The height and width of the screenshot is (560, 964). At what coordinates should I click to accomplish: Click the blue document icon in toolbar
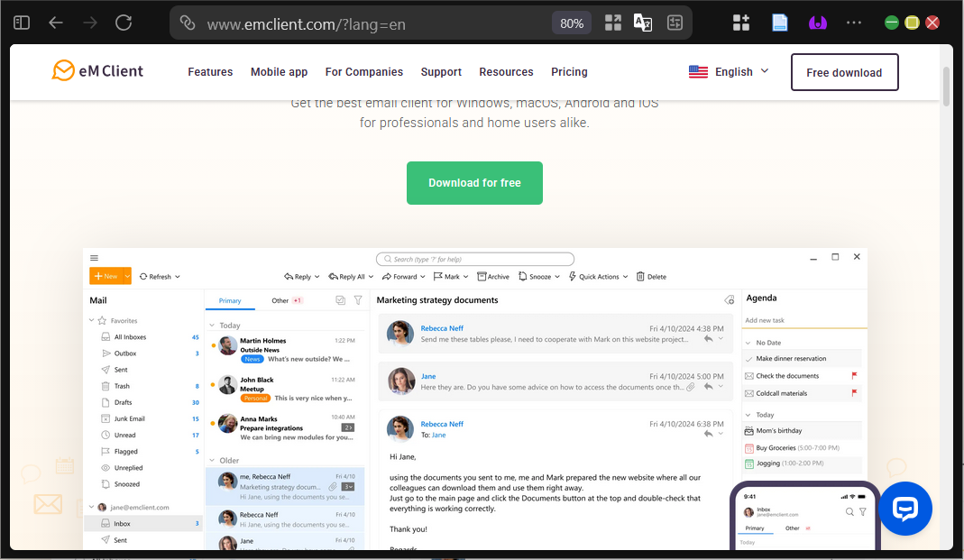coord(779,23)
